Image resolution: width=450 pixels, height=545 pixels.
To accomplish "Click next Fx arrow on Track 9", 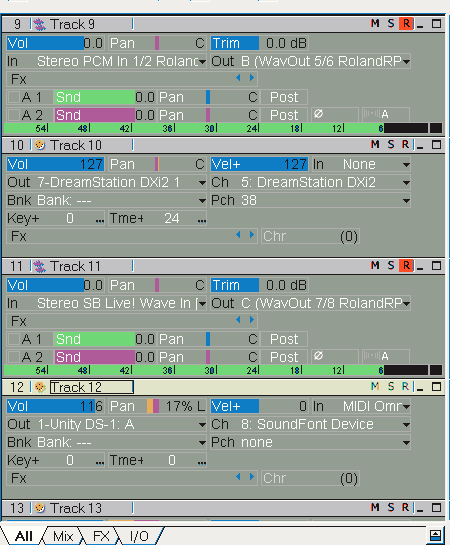I will point(252,78).
